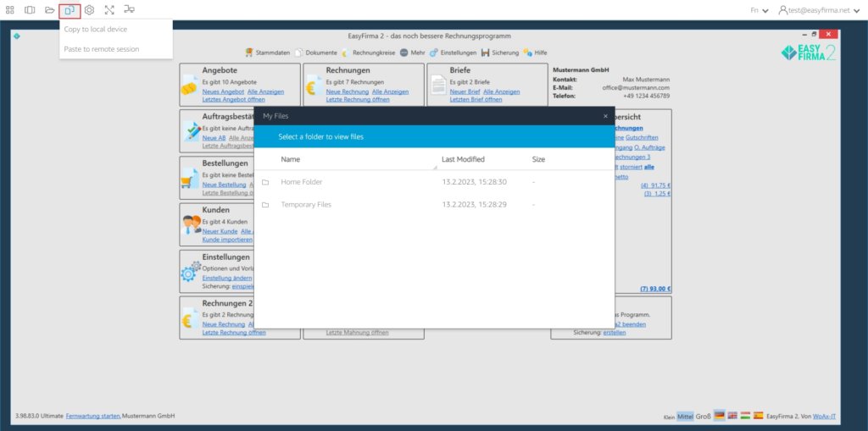868x431 pixels.
Task: Click Fernwartung starten link
Action: [x=93, y=416]
